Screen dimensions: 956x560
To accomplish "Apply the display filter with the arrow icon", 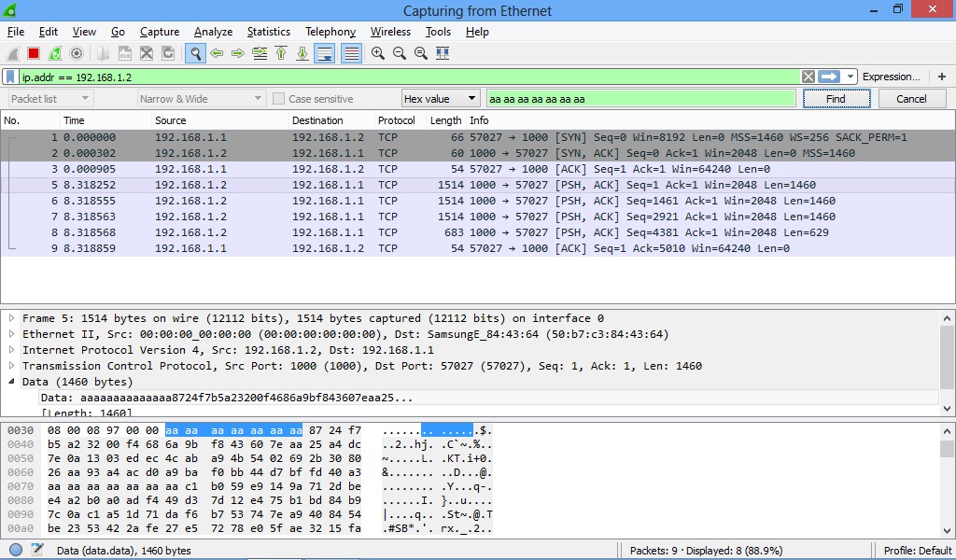I will click(829, 77).
